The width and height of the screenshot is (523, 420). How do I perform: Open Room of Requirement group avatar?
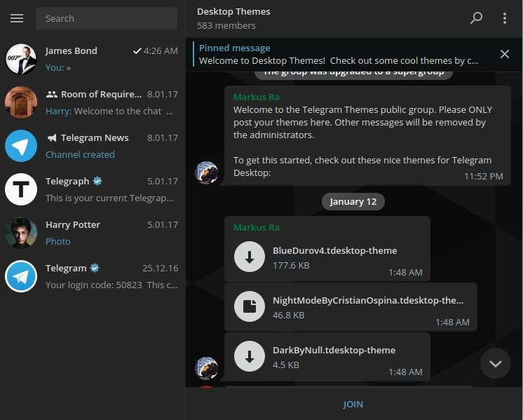pyautogui.click(x=21, y=102)
